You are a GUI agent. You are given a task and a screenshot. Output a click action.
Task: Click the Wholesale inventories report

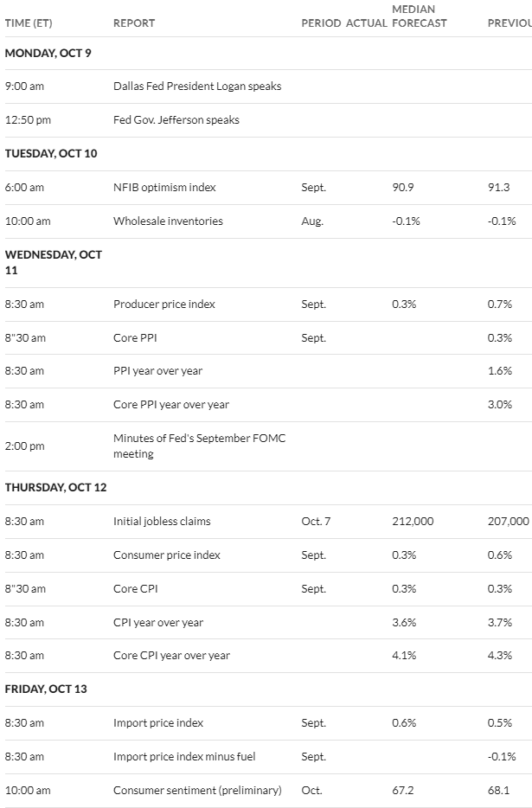(168, 221)
